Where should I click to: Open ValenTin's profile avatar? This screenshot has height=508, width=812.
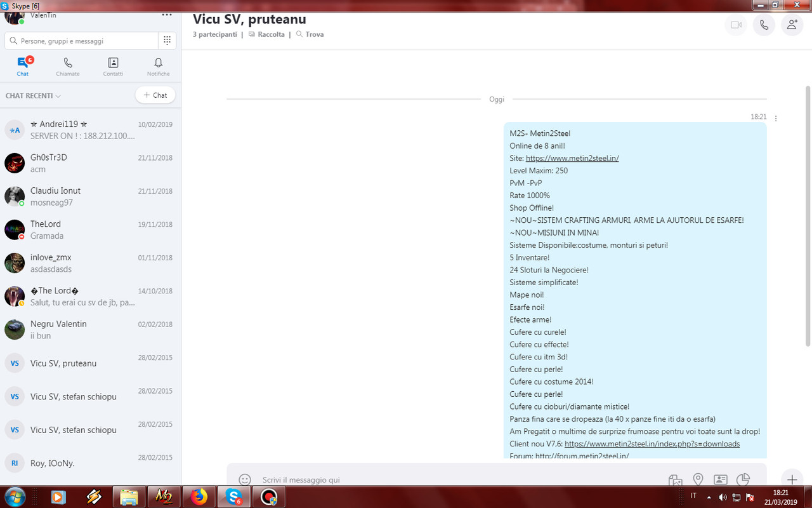(x=15, y=17)
